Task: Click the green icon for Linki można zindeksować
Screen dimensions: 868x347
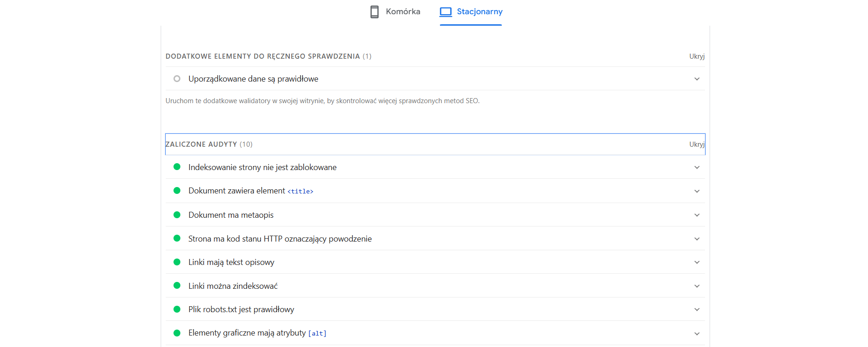Action: pos(177,286)
